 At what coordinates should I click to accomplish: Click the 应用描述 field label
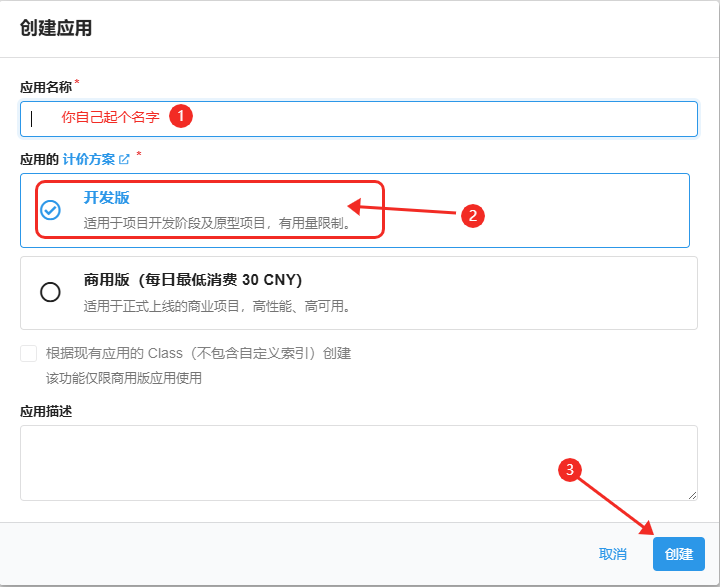click(46, 411)
